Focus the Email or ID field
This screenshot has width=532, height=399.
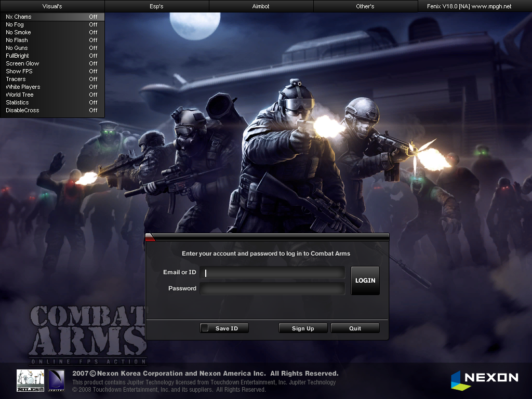click(272, 272)
